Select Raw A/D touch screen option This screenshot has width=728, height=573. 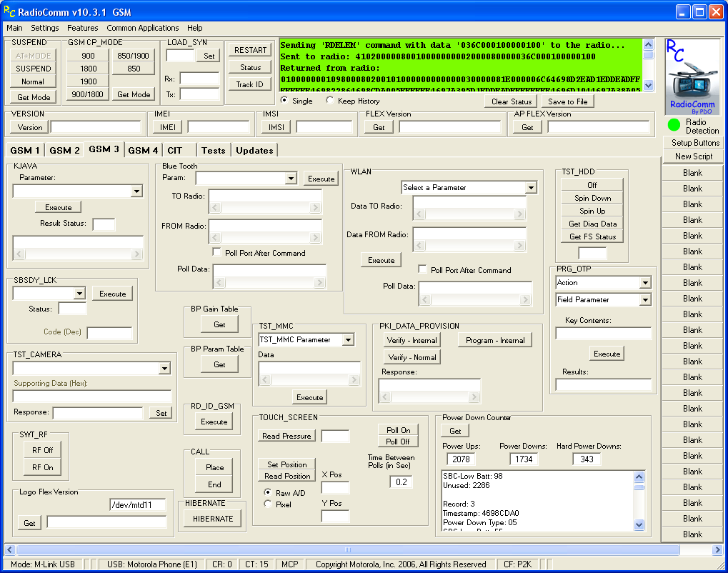(x=267, y=492)
